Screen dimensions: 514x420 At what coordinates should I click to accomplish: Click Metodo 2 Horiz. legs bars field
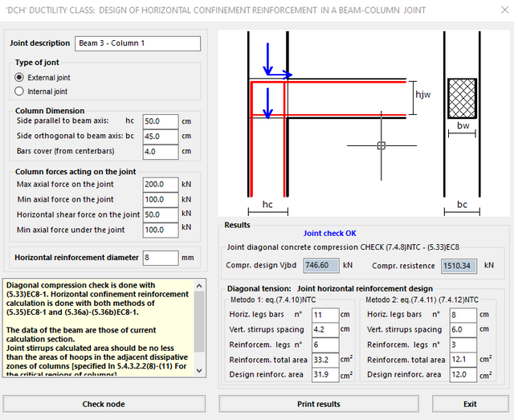(x=463, y=315)
